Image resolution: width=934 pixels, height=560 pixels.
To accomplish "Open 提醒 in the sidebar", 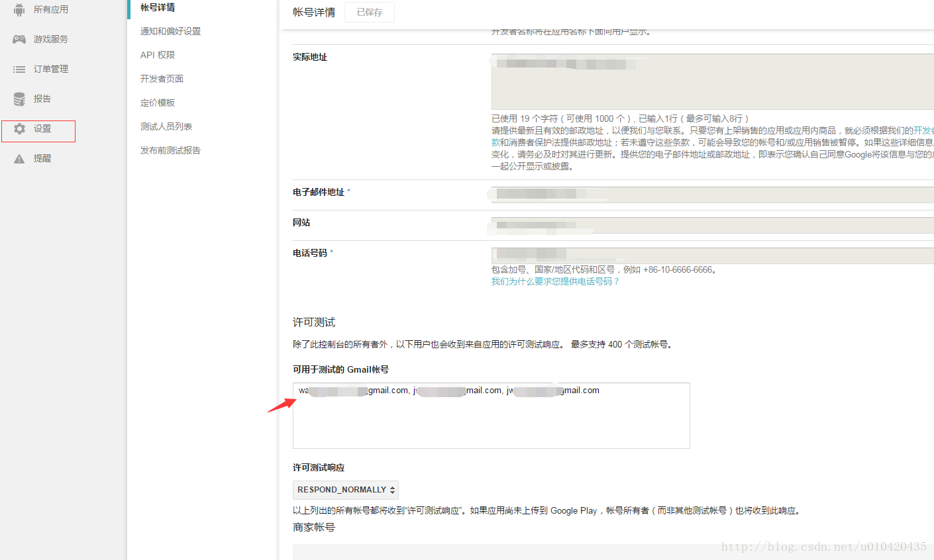I will tap(42, 158).
